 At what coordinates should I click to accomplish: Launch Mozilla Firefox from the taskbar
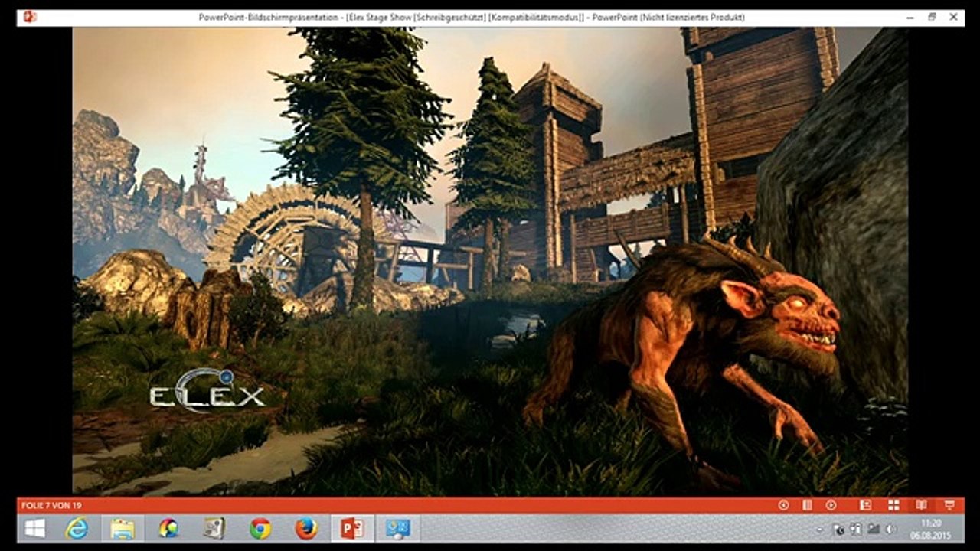306,528
